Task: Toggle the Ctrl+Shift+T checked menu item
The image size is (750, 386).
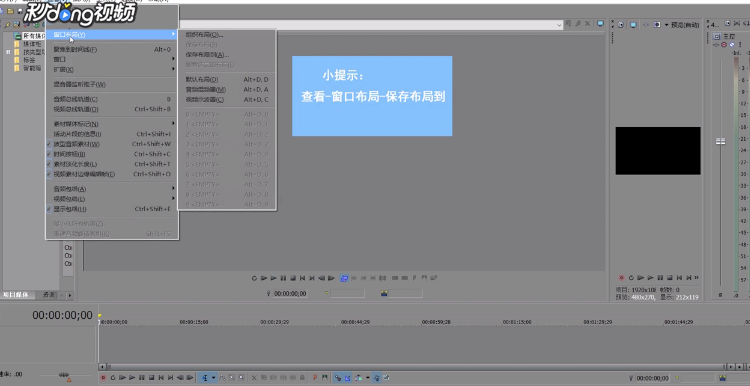Action: (x=112, y=164)
